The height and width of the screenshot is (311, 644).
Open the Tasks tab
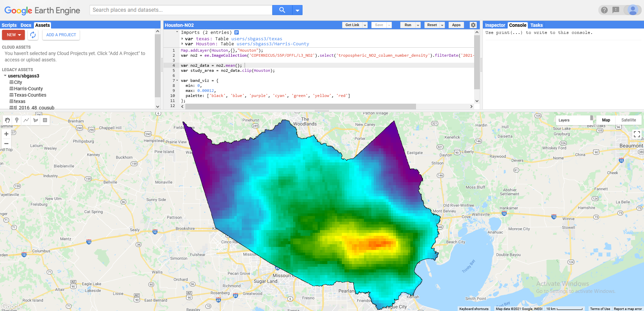(x=536, y=25)
